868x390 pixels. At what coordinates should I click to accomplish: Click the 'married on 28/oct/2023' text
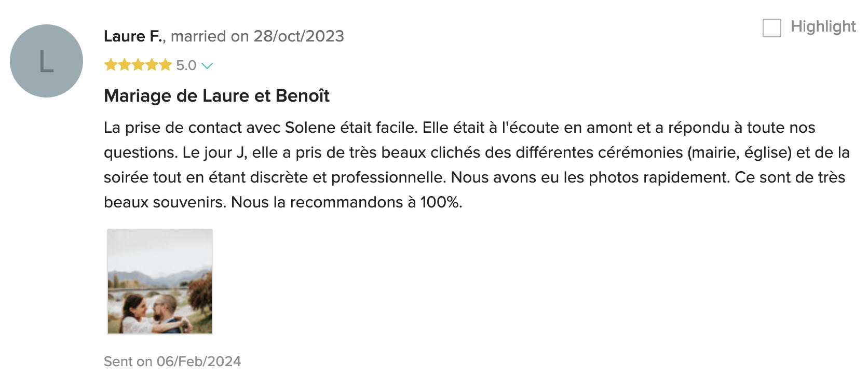click(x=257, y=36)
